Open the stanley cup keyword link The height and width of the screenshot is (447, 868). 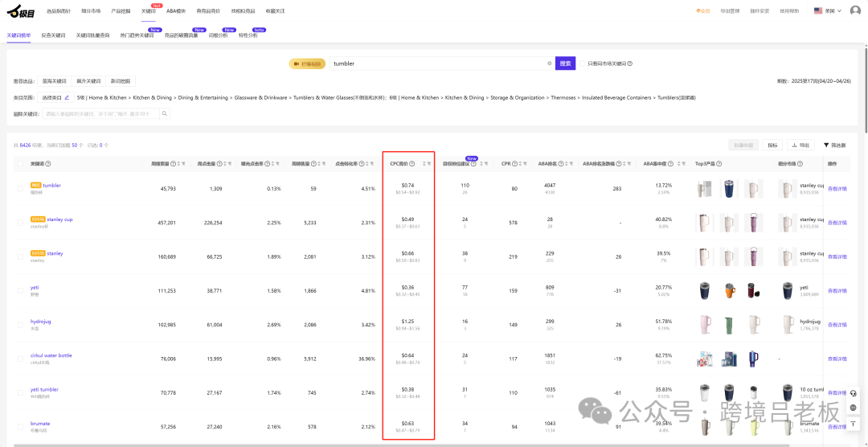[x=59, y=219]
